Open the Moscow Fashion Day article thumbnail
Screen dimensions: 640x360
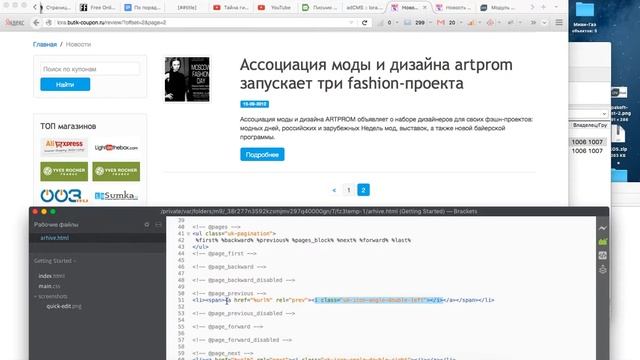click(187, 79)
